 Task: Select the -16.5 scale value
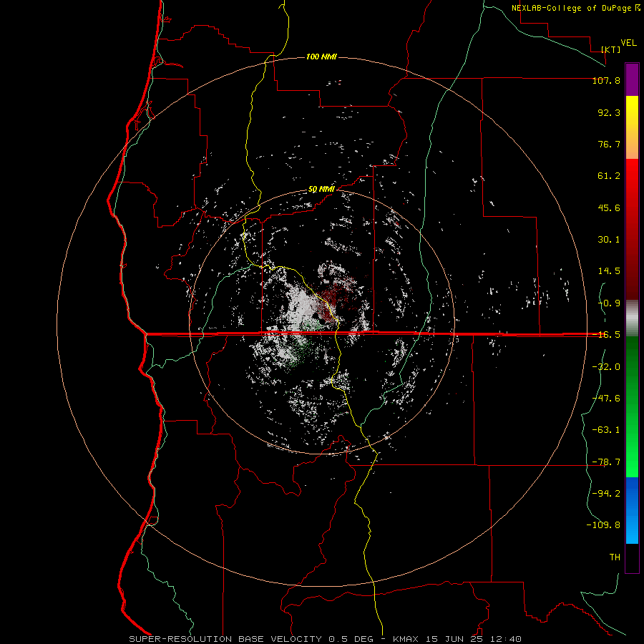[606, 335]
